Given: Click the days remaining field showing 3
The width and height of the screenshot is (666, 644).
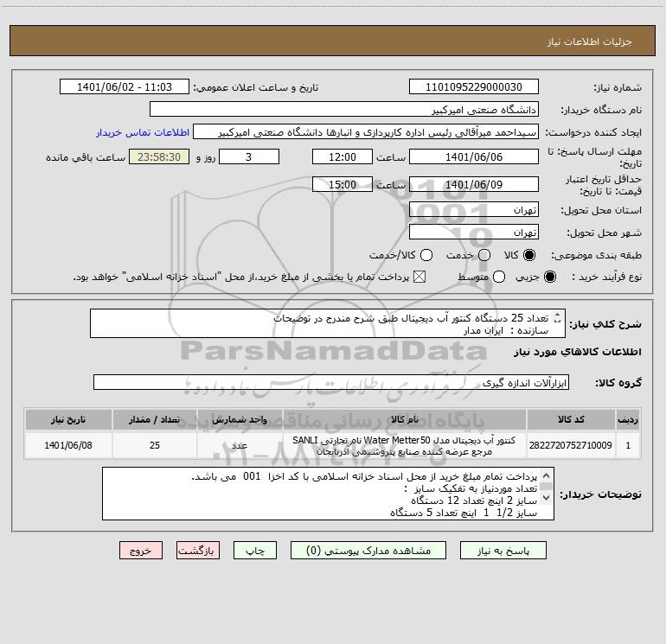Looking at the screenshot, I should [x=249, y=156].
